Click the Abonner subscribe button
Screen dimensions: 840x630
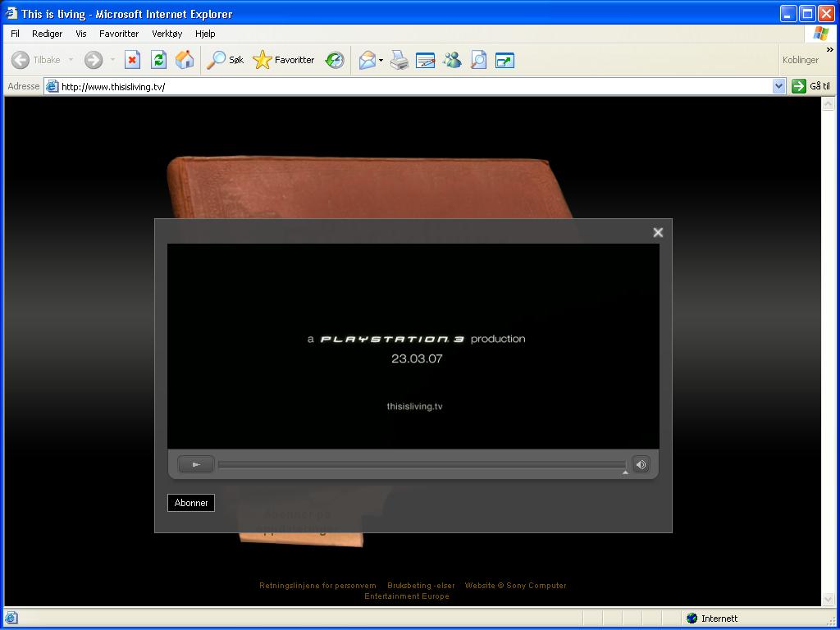pos(191,503)
